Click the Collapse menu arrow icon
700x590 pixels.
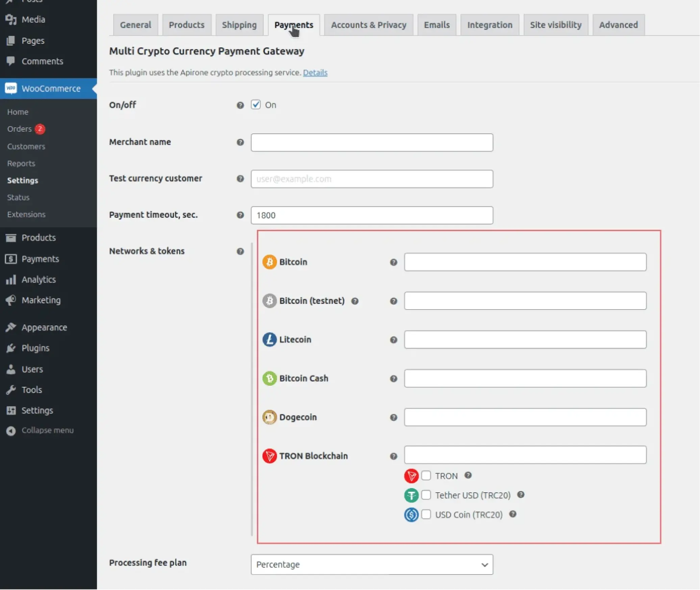click(11, 431)
